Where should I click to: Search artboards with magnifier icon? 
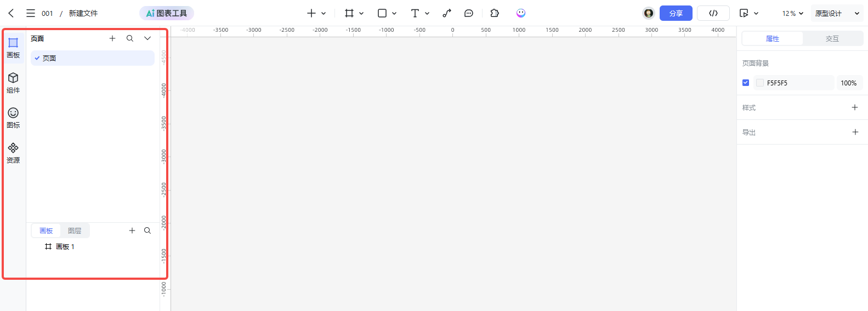point(147,231)
